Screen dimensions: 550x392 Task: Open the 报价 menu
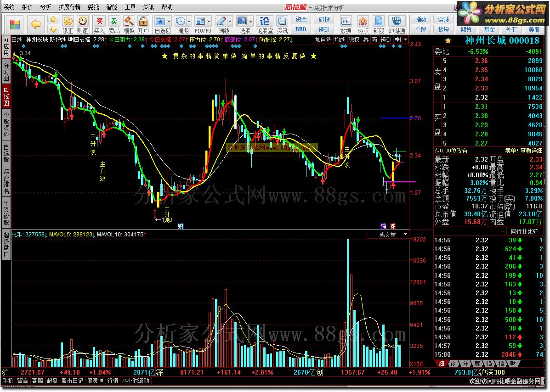click(28, 7)
